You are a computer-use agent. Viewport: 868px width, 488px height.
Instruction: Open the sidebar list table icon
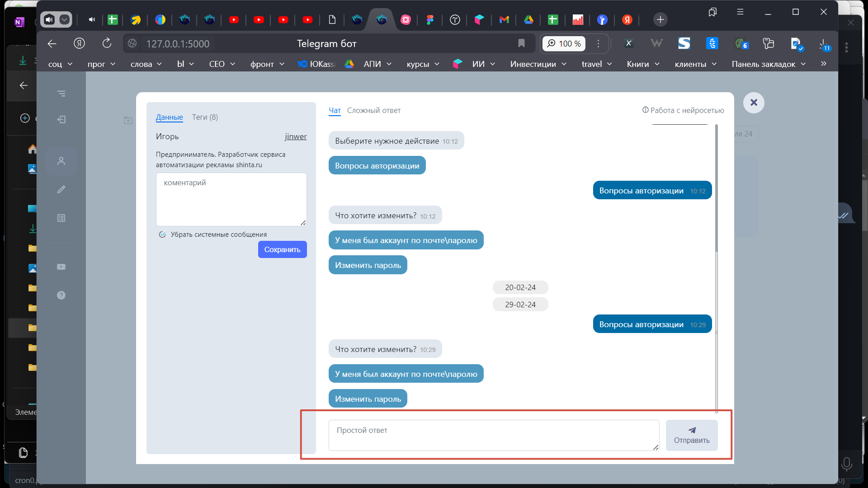tap(61, 218)
